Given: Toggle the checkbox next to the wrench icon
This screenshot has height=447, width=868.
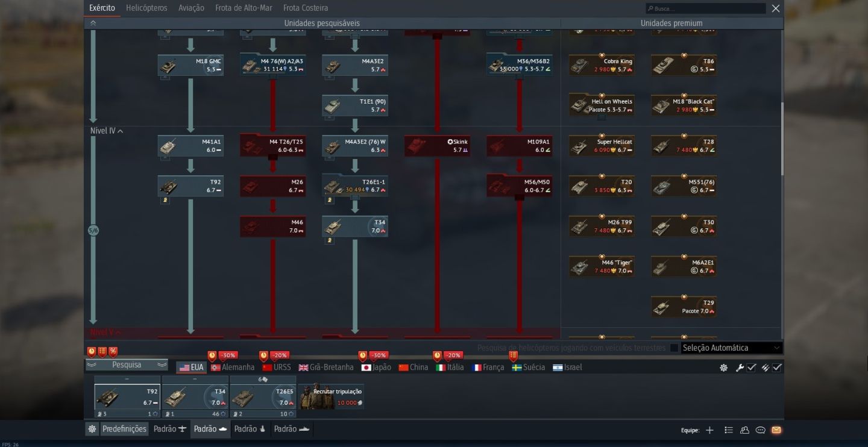Looking at the screenshot, I should (752, 367).
